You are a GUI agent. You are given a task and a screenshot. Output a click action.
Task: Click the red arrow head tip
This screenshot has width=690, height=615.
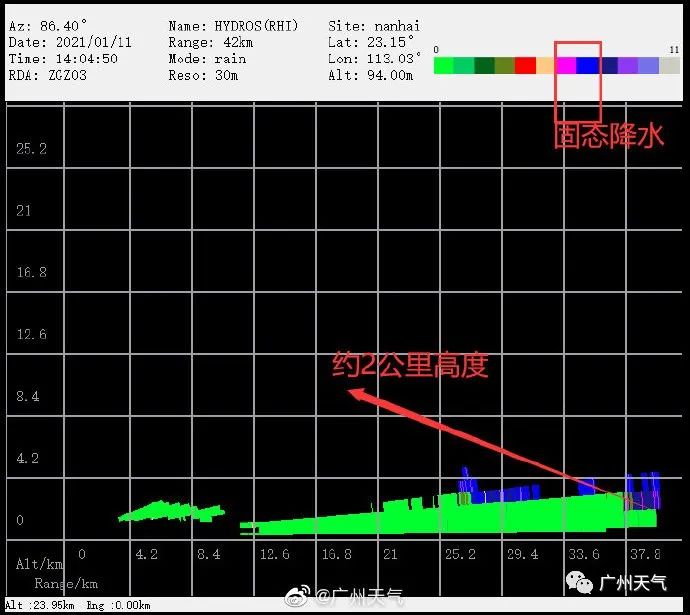click(x=352, y=391)
